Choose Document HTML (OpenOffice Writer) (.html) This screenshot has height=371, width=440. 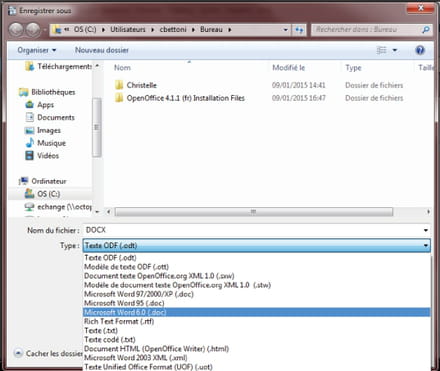[x=256, y=349]
